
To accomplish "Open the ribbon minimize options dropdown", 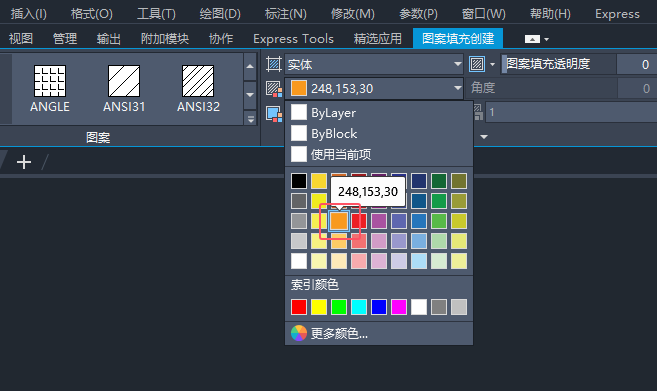I will [x=546, y=39].
